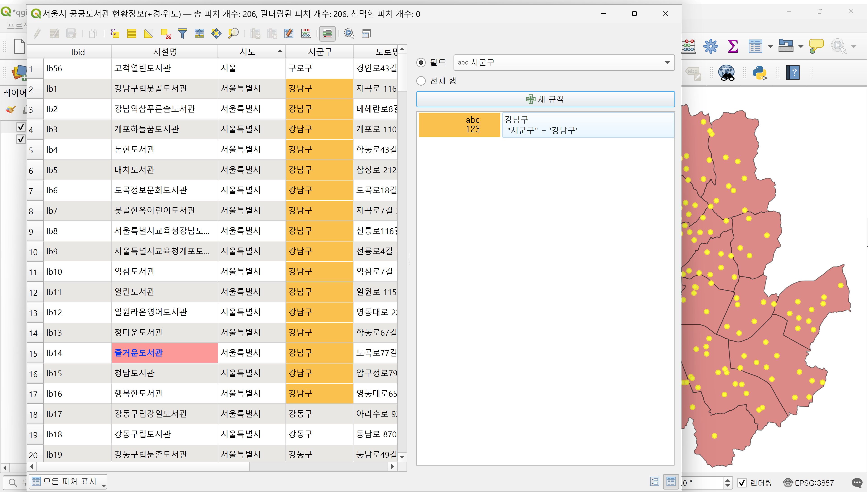868x492 pixels.
Task: Deselect all features in the table
Action: pyautogui.click(x=166, y=33)
